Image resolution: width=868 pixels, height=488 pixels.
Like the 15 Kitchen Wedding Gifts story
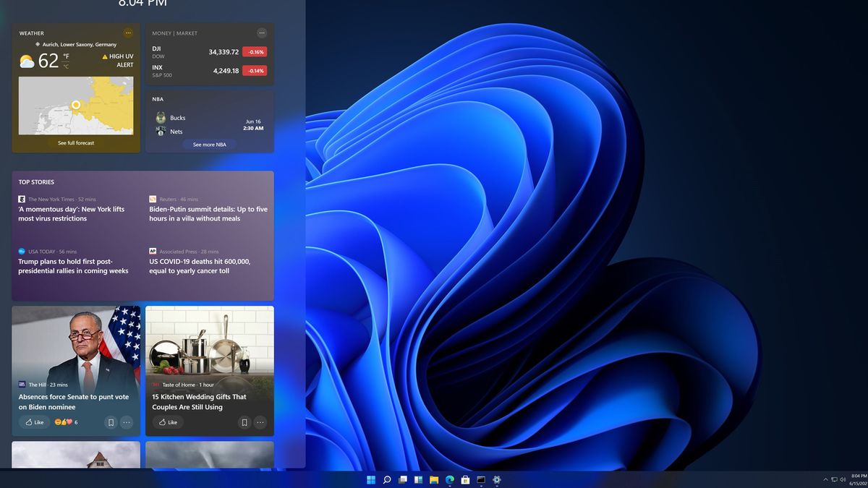point(168,422)
